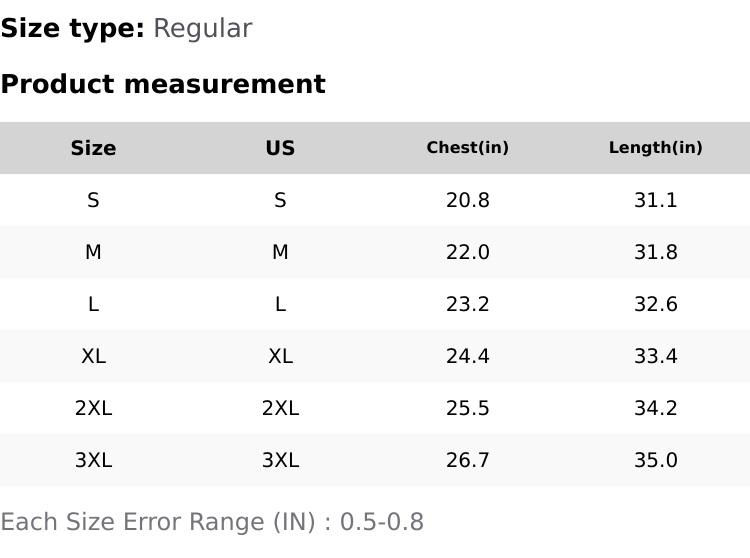This screenshot has height=558, width=750.
Task: Select the Length(in) column header
Action: (x=655, y=148)
